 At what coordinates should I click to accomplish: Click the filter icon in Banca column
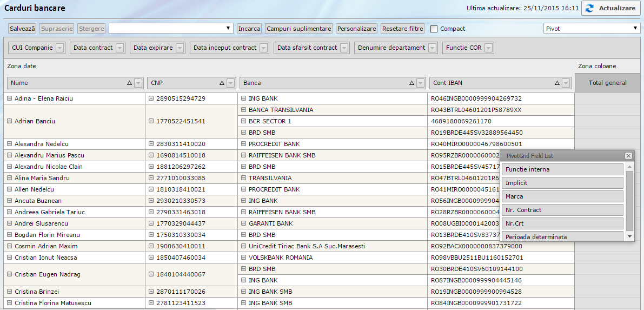(421, 83)
